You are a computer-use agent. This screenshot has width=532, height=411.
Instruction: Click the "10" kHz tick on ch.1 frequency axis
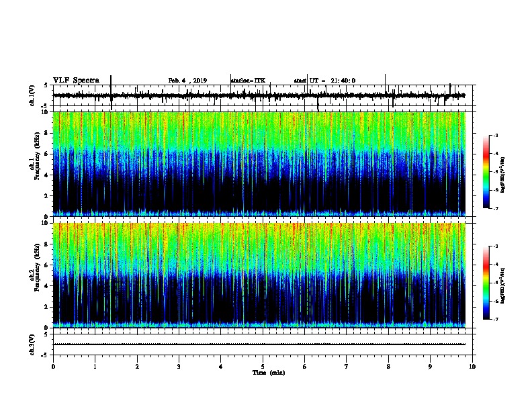coord(44,112)
